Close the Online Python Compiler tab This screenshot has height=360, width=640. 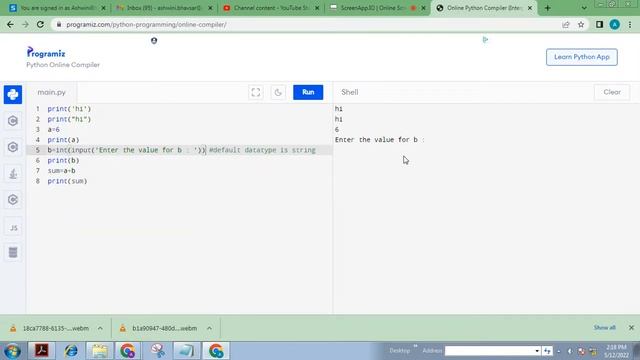(x=530, y=8)
